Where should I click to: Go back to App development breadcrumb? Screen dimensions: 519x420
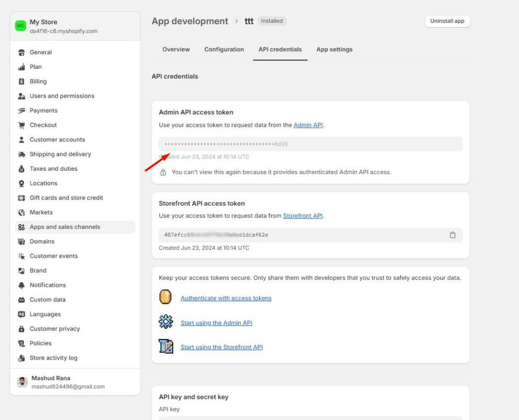(190, 21)
